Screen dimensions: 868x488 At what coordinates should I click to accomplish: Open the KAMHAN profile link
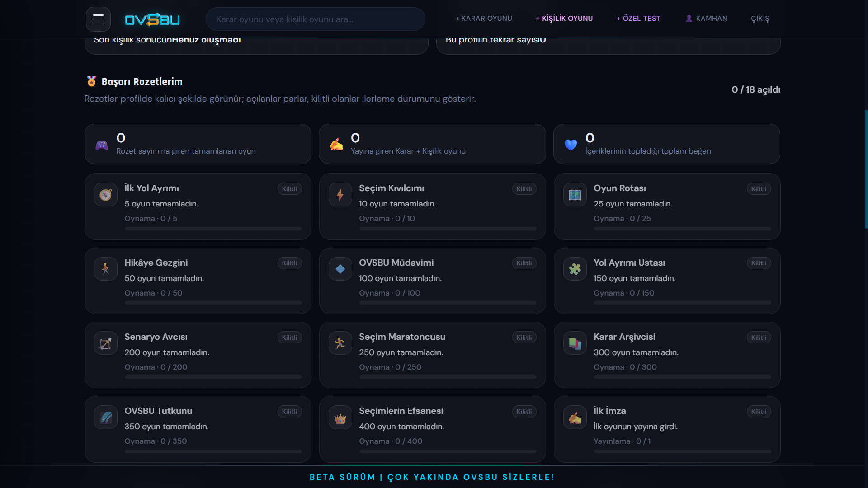707,19
